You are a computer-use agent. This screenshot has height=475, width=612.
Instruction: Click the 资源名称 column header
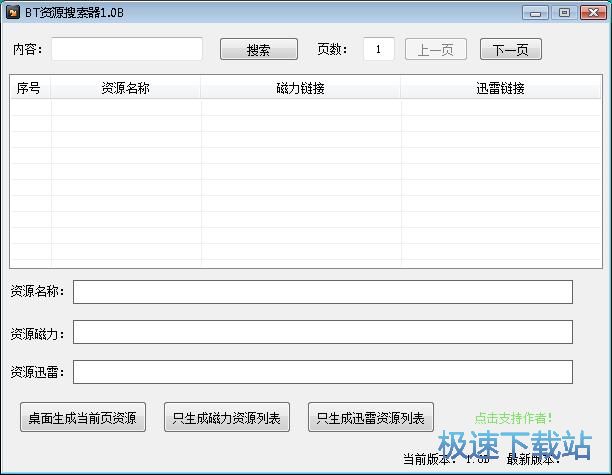pyautogui.click(x=125, y=88)
